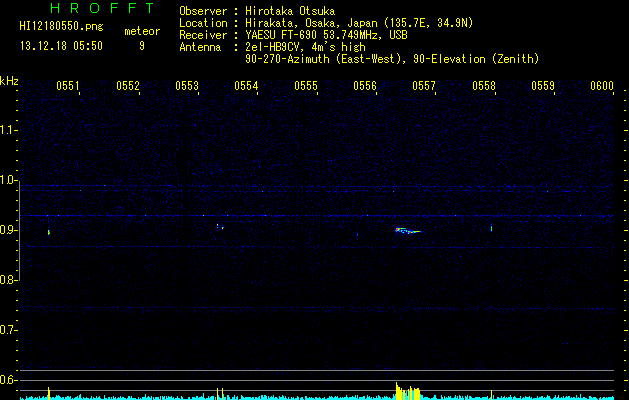Click the meteor count value 9
Viewport: 629px width, 400px height.
click(x=142, y=46)
